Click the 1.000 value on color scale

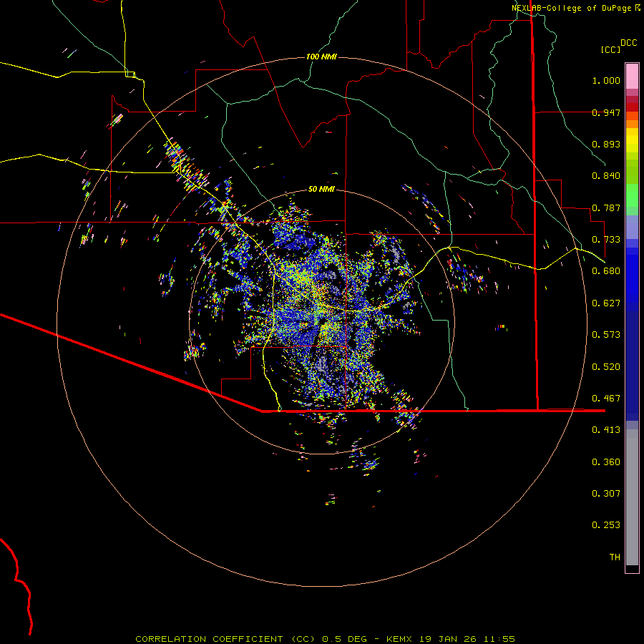(606, 80)
